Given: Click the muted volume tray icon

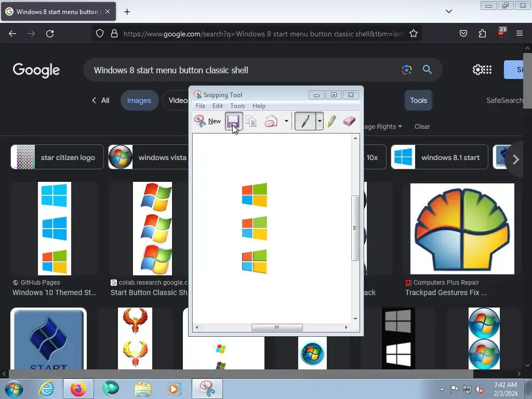Looking at the screenshot, I should (480, 389).
